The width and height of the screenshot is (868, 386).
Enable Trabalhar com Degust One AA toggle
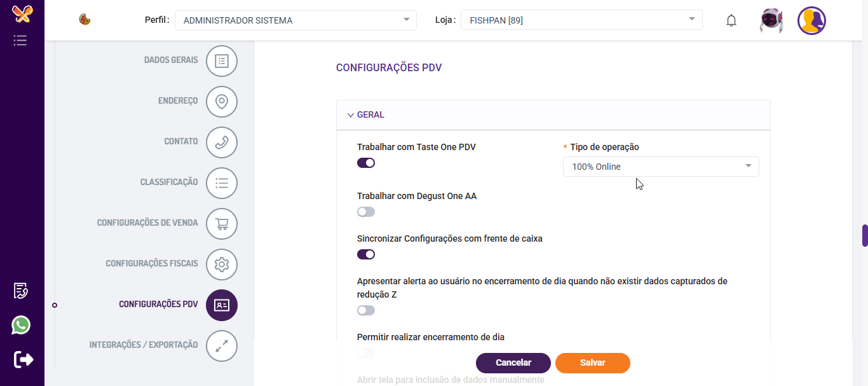point(366,212)
